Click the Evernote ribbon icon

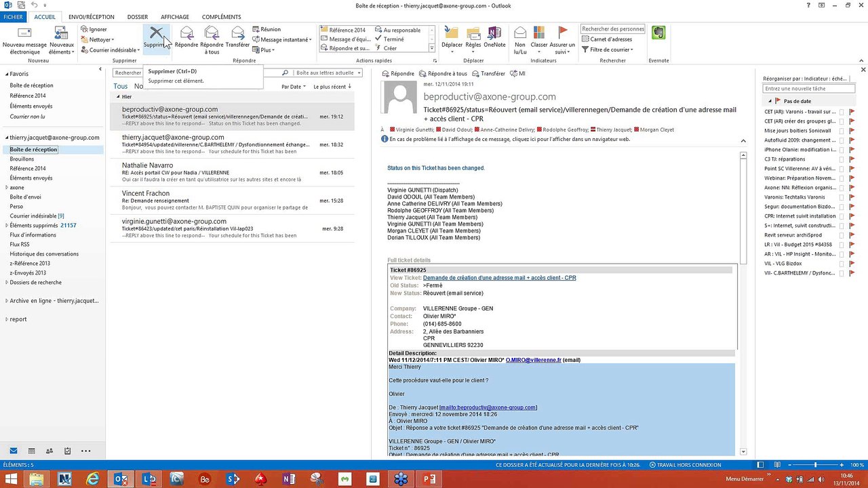click(658, 33)
